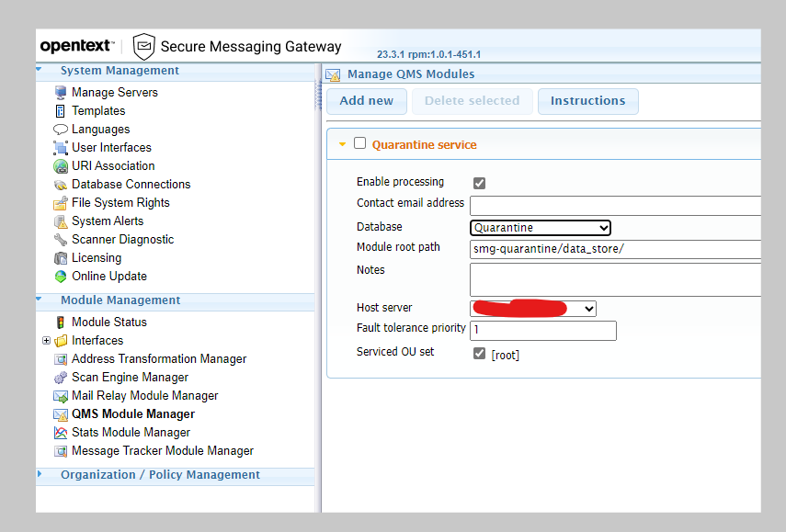Click the Online Update icon
This screenshot has height=532, width=786.
[61, 277]
